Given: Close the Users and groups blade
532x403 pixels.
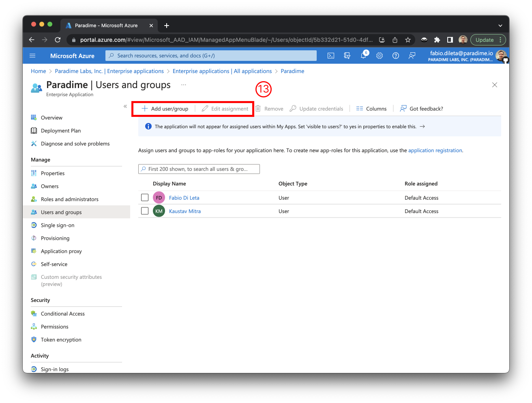Looking at the screenshot, I should pos(494,85).
